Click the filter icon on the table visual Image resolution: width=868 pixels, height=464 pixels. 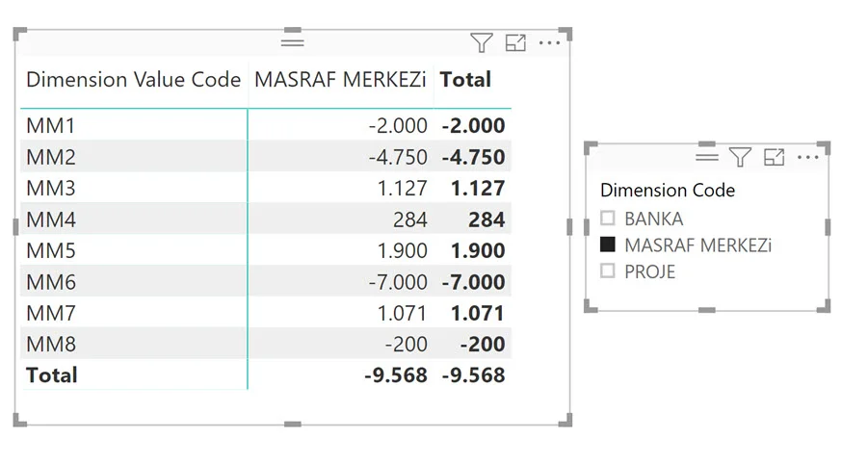click(482, 42)
